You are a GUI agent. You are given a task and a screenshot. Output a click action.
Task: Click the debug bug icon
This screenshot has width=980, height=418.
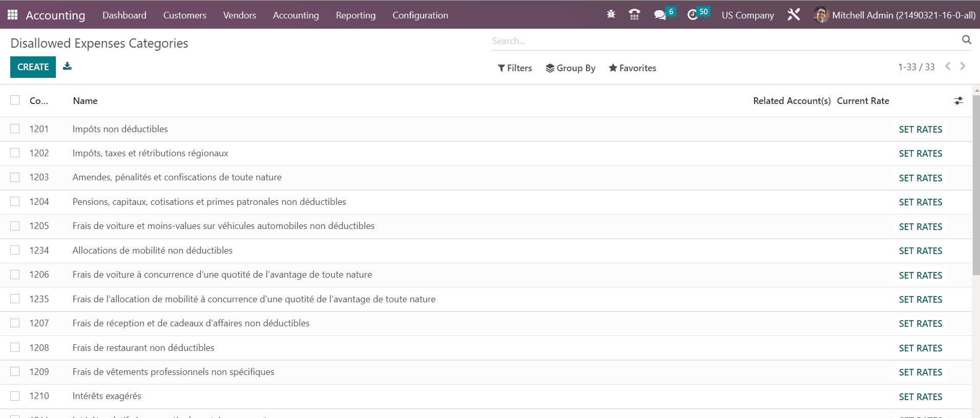[611, 15]
